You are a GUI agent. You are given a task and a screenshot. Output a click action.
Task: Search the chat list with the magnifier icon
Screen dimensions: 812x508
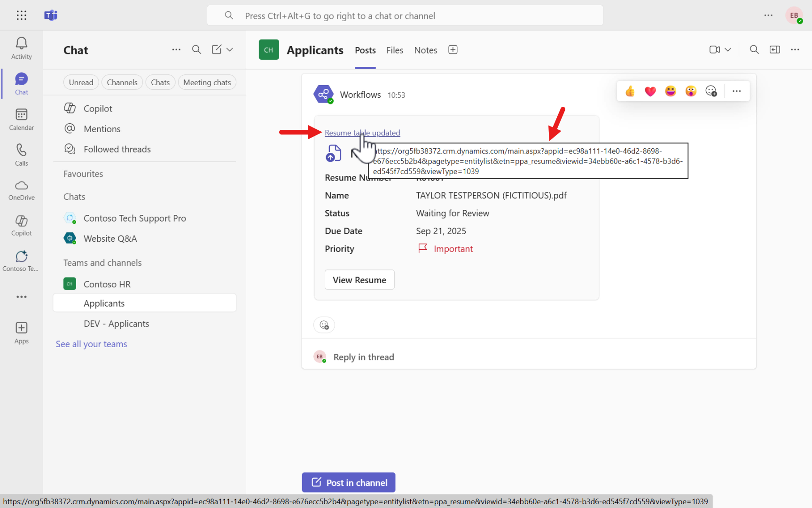tap(196, 49)
